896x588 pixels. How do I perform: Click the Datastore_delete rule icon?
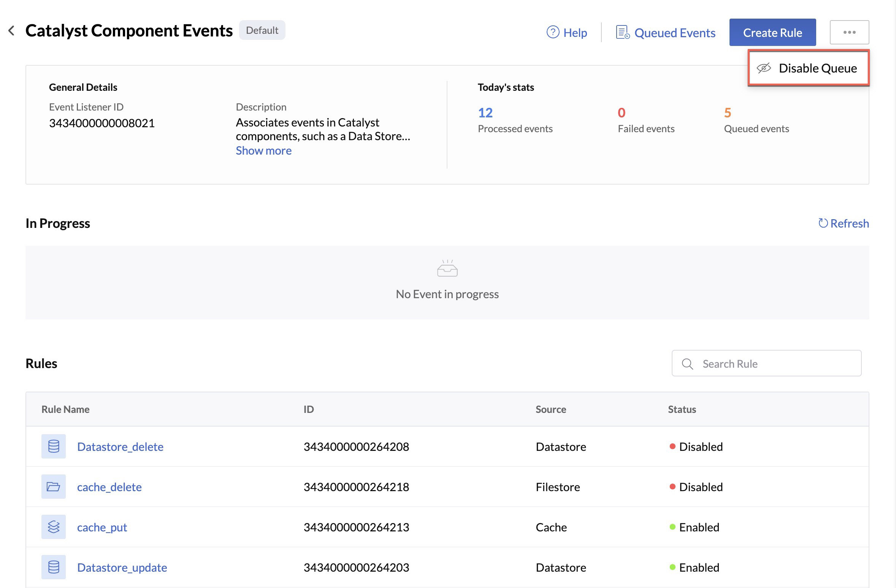tap(52, 446)
